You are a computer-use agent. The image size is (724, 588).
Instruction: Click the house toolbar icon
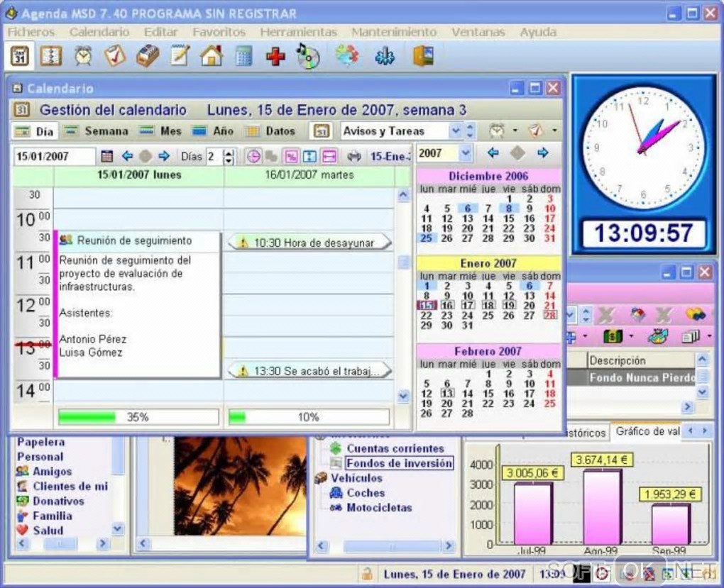tap(212, 56)
